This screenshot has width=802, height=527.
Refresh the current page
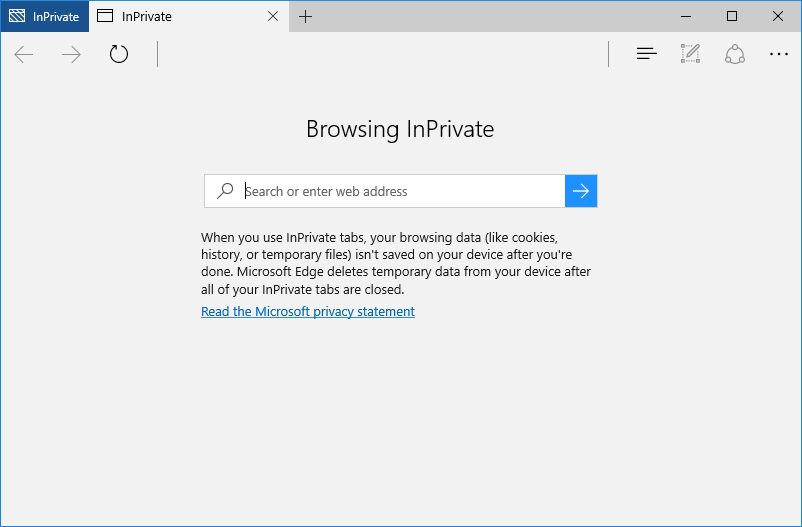click(119, 54)
